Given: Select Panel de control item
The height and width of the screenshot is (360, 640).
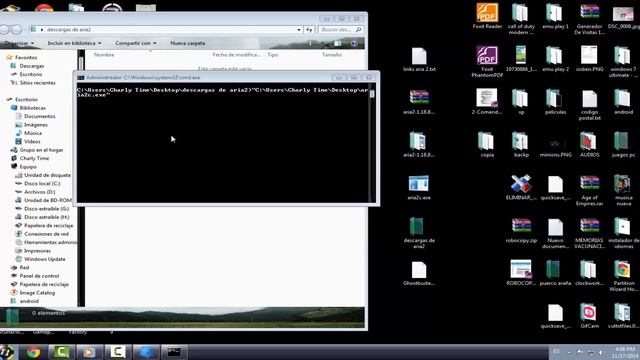Looking at the screenshot, I should [39, 276].
